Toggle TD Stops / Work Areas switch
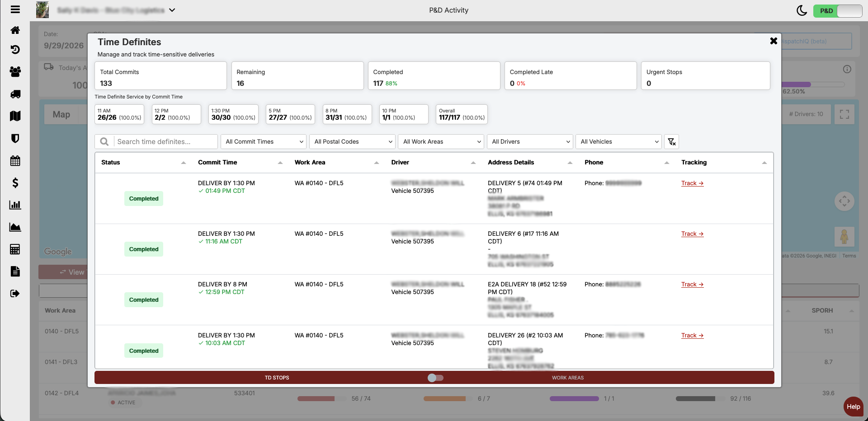Screen dimensions: 868x421 coord(435,378)
